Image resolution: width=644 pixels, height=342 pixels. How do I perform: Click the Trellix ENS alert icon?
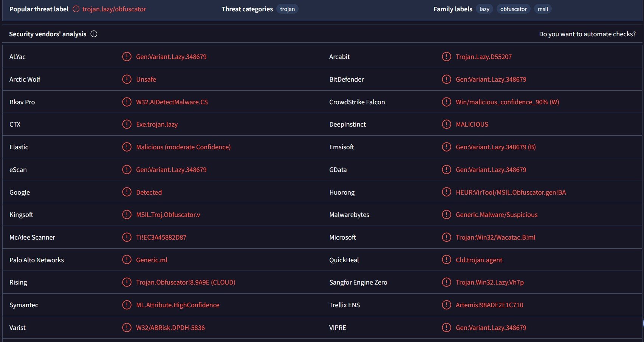(x=446, y=305)
